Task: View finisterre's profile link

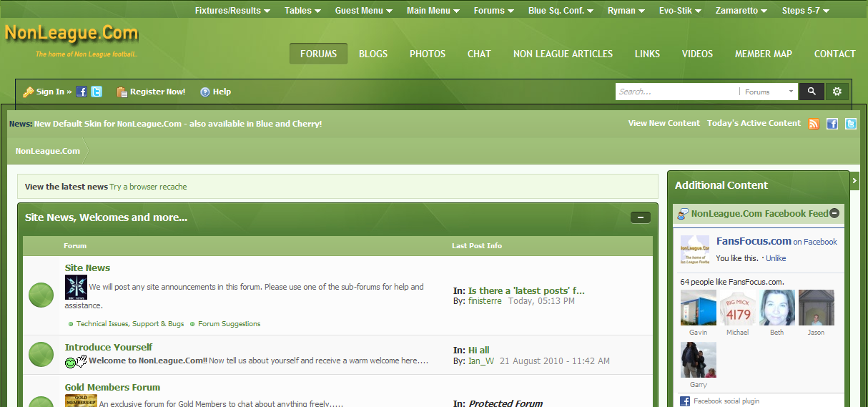Action: tap(485, 301)
